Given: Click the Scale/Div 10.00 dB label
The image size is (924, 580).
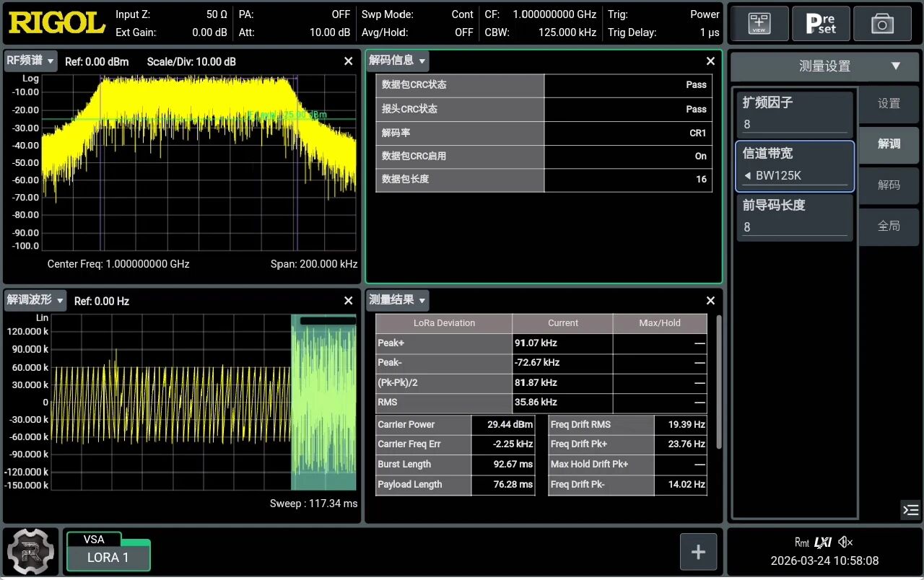Looking at the screenshot, I should tap(191, 62).
